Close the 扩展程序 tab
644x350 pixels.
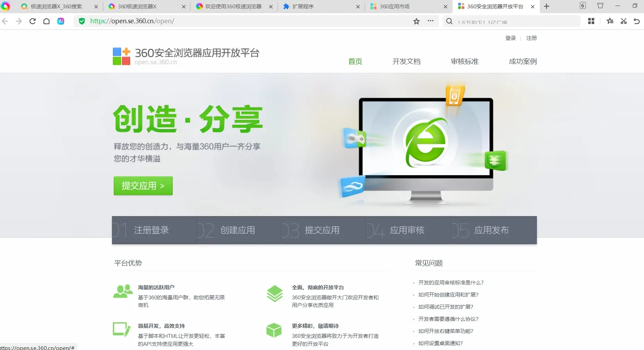coord(358,7)
